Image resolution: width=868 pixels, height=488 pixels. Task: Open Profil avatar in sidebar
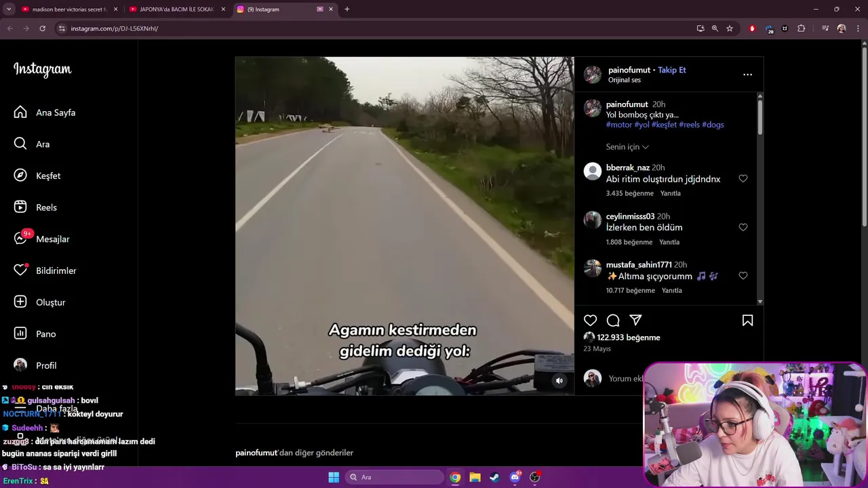pyautogui.click(x=20, y=365)
